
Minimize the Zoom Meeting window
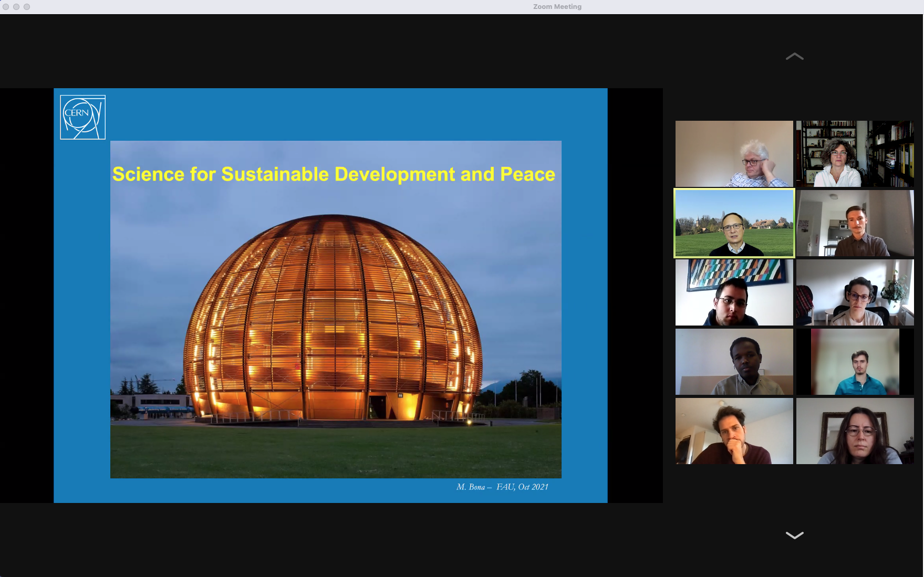[16, 7]
